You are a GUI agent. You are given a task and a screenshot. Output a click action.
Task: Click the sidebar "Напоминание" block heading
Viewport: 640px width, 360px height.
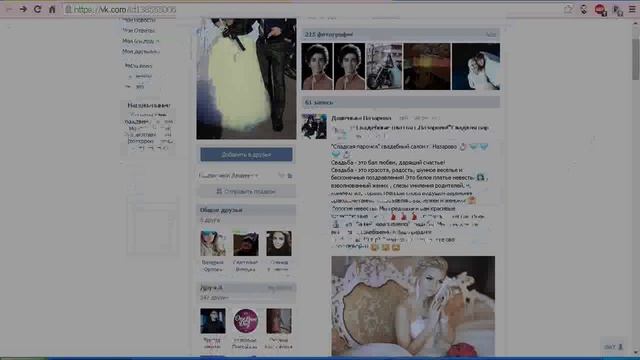tap(149, 105)
